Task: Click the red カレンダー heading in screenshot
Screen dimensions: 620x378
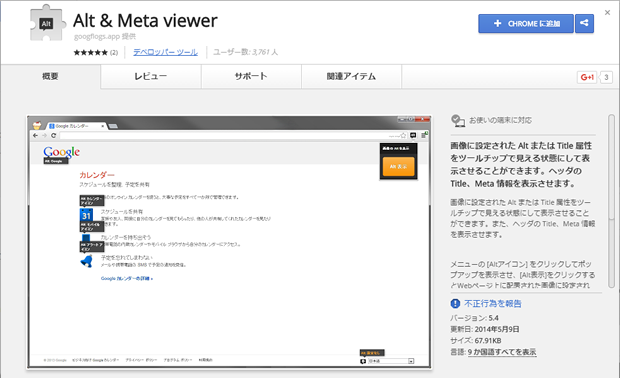Action: click(97, 175)
